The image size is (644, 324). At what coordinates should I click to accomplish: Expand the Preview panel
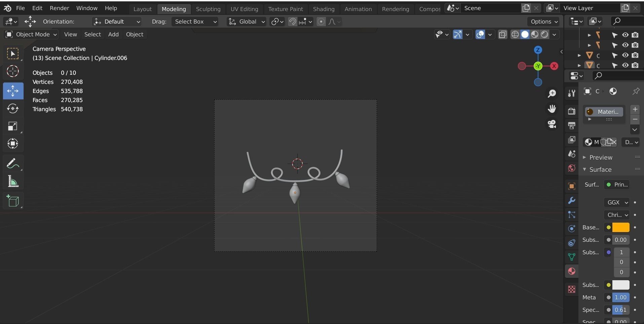(x=601, y=157)
